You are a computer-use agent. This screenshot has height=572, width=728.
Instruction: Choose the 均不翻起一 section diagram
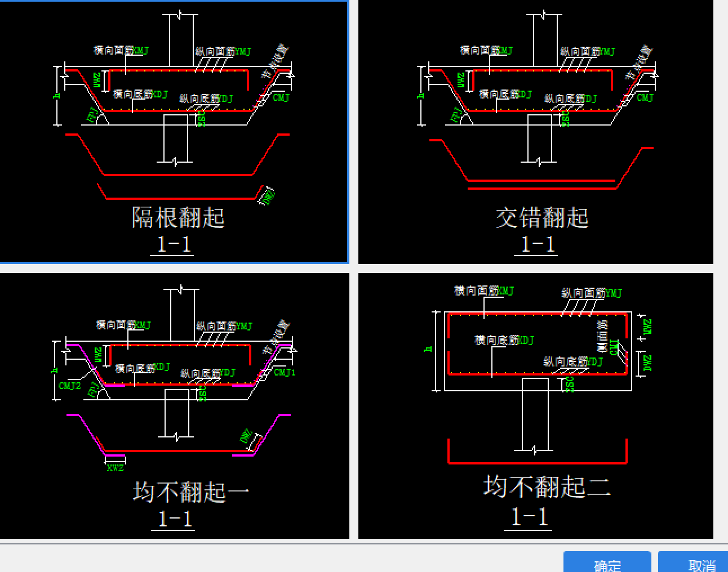(175, 406)
